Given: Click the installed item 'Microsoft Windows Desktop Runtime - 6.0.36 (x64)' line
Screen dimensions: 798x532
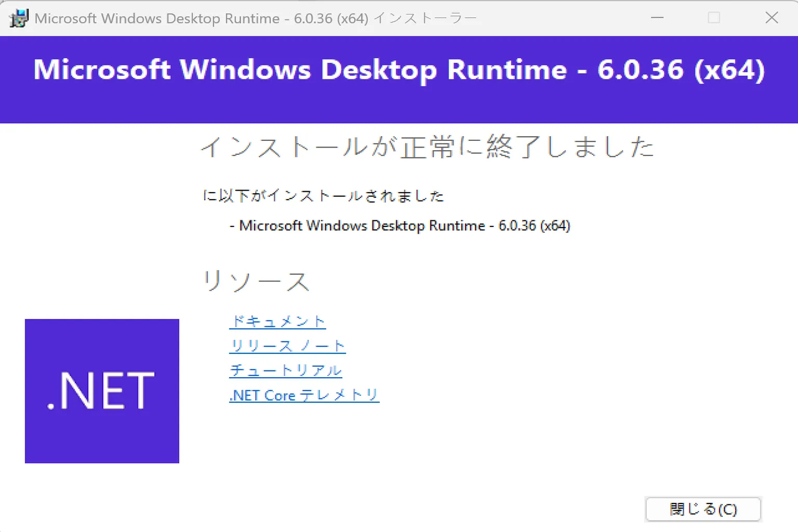Looking at the screenshot, I should pos(400,225).
